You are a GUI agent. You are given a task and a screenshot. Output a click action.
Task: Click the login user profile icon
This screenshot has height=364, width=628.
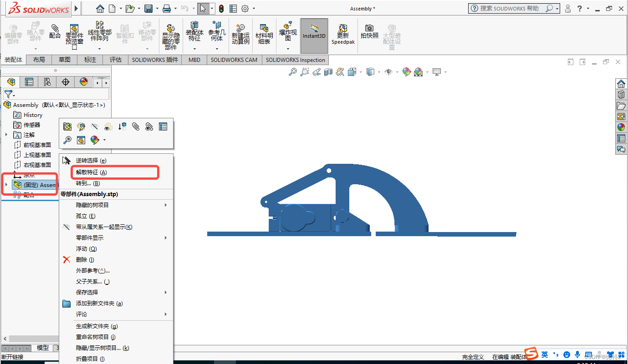coord(568,9)
